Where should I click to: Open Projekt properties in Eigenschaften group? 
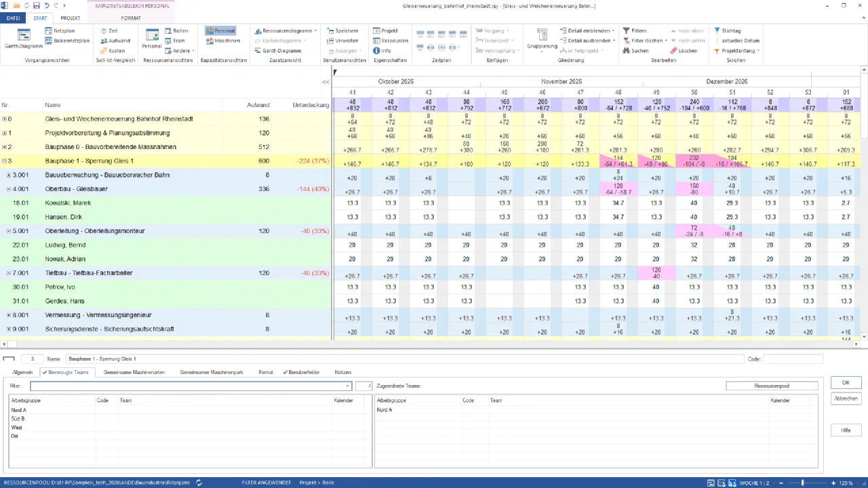pos(385,31)
